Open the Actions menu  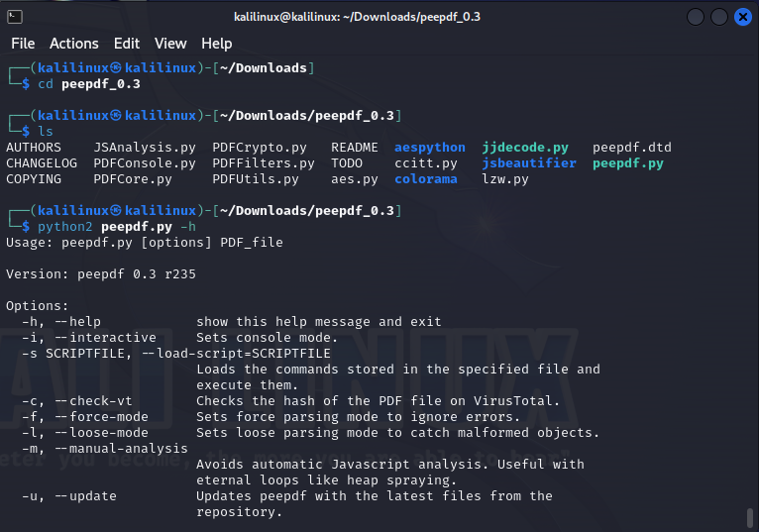point(74,44)
